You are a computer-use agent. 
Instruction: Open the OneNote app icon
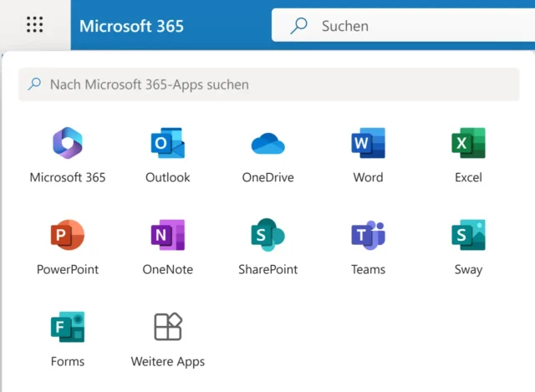[167, 236]
